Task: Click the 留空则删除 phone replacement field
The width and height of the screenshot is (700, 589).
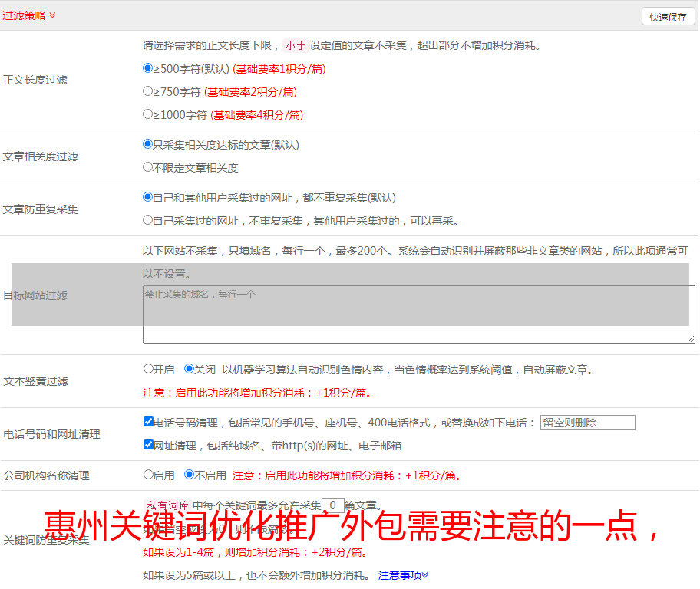Action: click(x=587, y=423)
